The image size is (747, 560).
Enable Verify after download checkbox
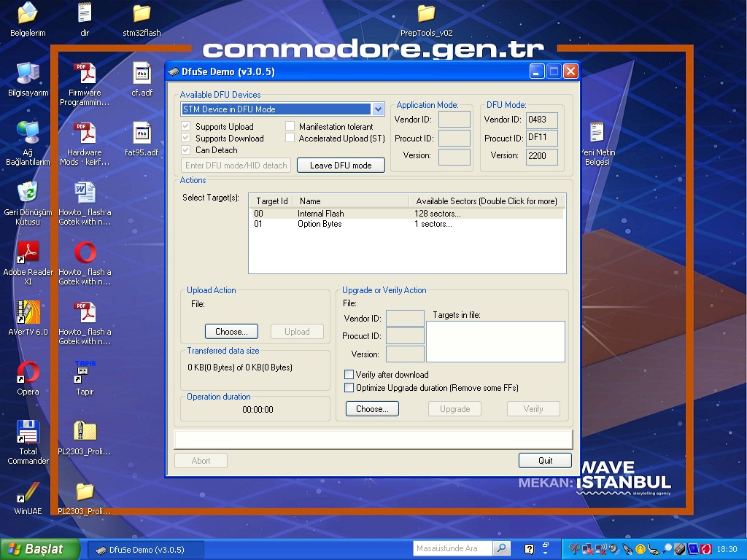(349, 375)
